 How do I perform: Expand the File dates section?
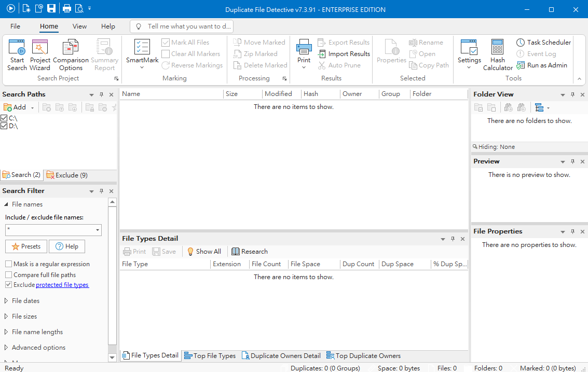[6, 301]
